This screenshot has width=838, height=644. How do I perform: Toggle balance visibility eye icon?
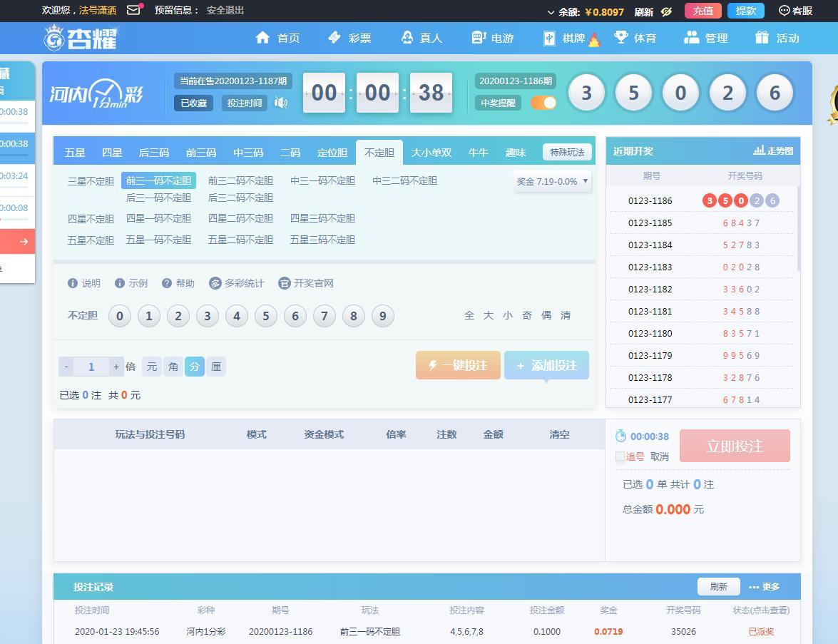tap(666, 11)
